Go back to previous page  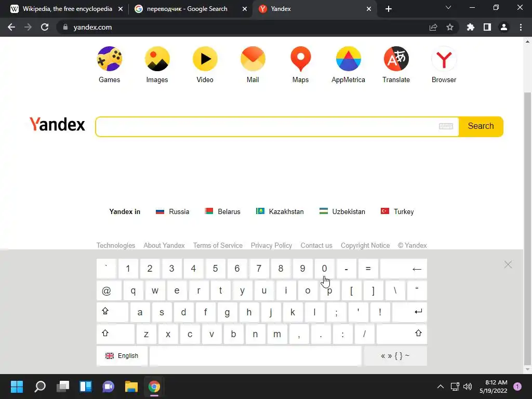[x=11, y=27]
